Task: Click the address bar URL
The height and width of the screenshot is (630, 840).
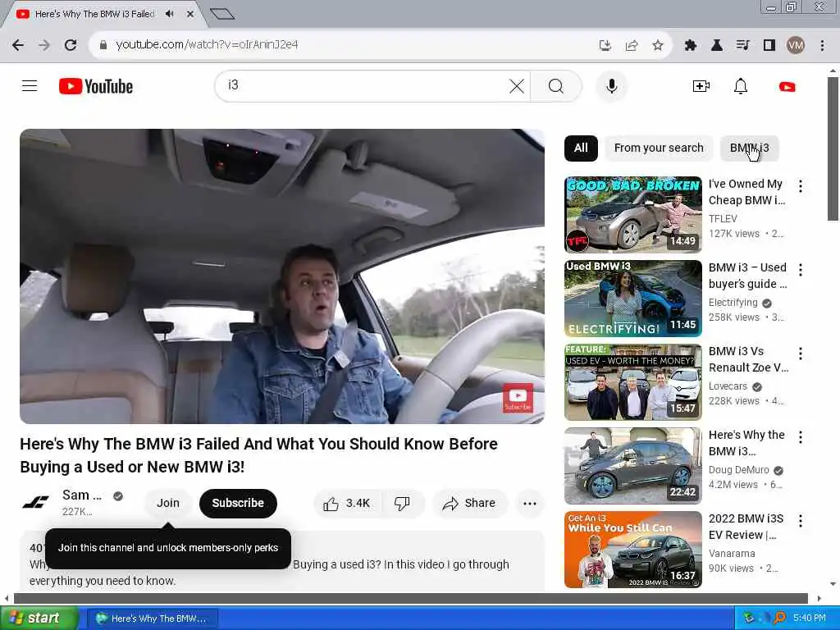Action: pyautogui.click(x=207, y=45)
